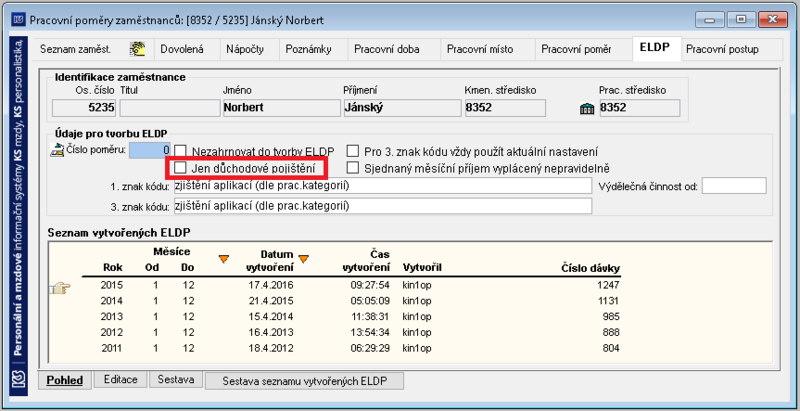800x411 pixels.
Task: Select the 2011 row in ELDP list
Action: 352,348
